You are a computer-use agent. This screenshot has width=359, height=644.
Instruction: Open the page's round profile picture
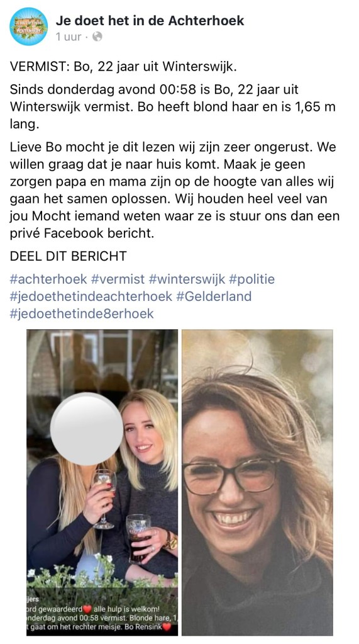[x=29, y=26]
